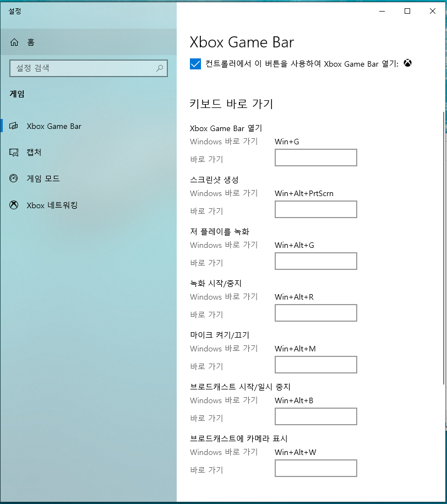Click shortcut field for 브로드캐스트 시작/일시 중지
Viewport: 447px width, 504px height.
[x=316, y=416]
